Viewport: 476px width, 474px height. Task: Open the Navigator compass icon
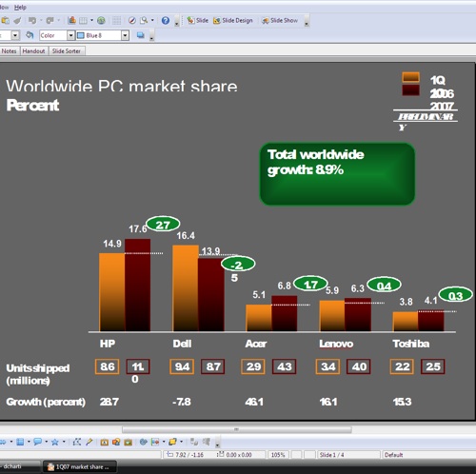[x=132, y=21]
